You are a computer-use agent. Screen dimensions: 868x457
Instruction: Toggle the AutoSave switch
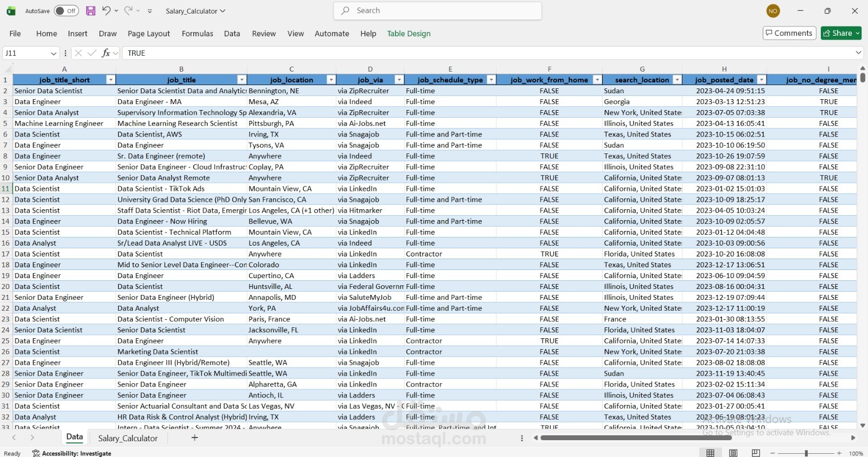(66, 11)
